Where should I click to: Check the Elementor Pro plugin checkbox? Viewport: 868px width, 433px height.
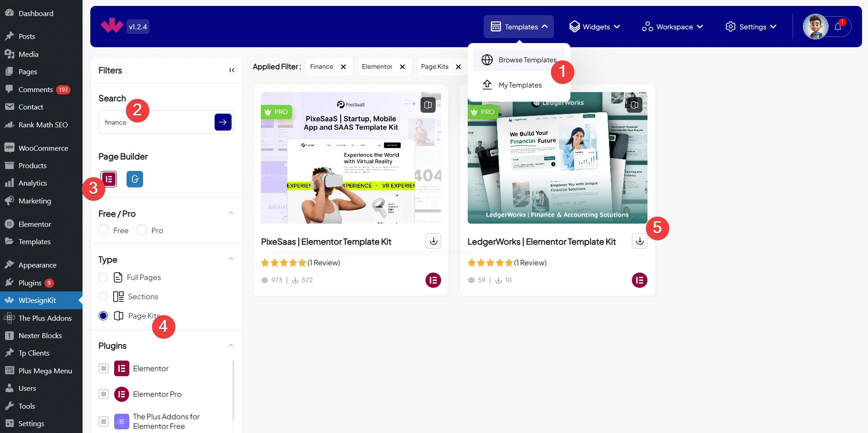(104, 394)
